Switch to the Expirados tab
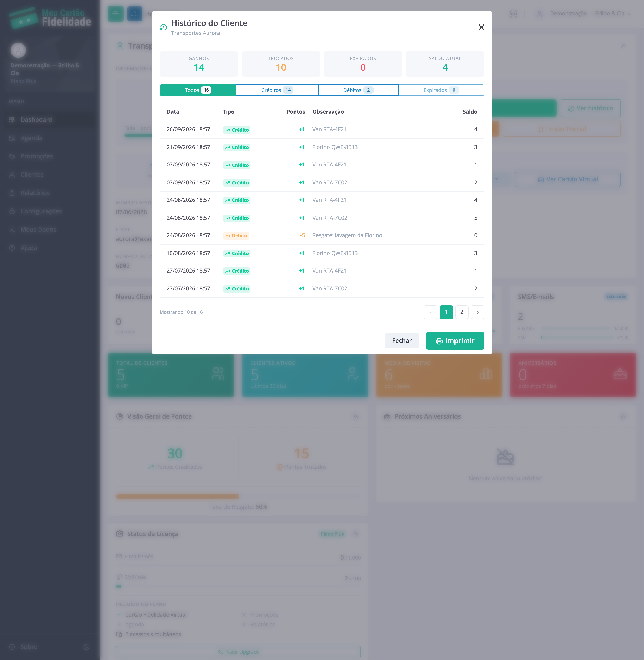The height and width of the screenshot is (660, 644). [441, 90]
